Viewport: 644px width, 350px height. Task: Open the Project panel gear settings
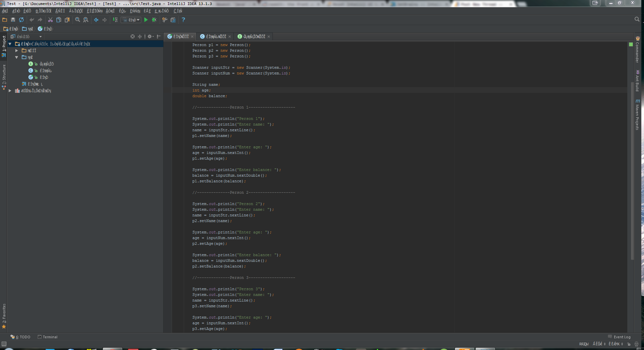(x=150, y=36)
